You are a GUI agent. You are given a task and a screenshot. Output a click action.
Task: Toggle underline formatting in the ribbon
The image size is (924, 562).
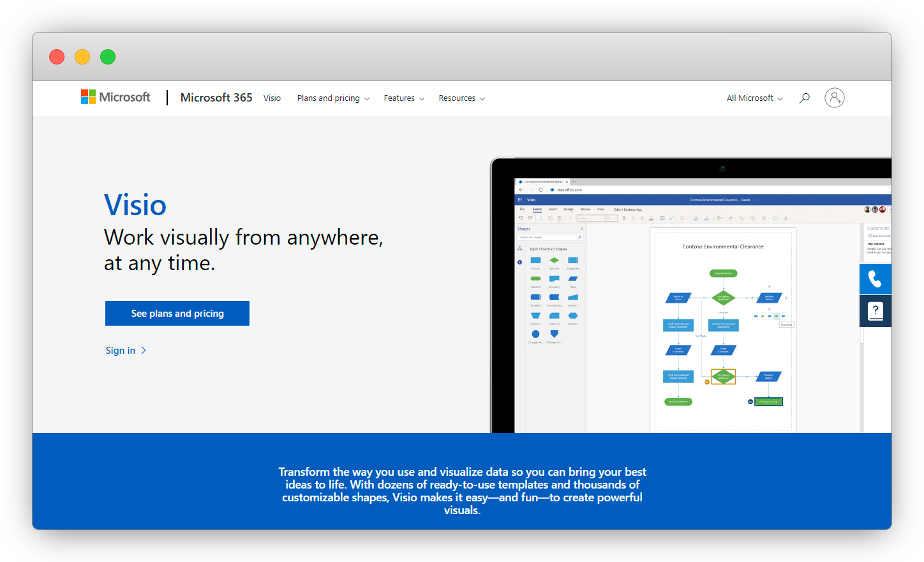coord(642,218)
